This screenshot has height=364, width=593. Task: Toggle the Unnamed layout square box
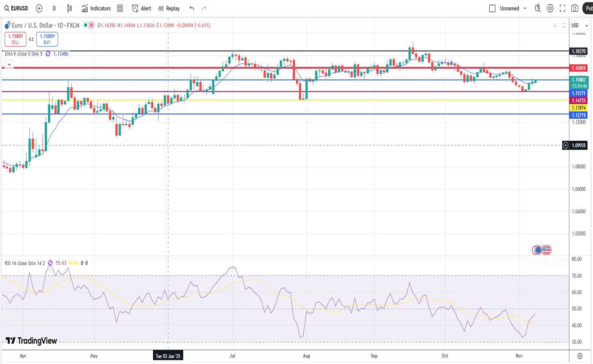tap(492, 8)
